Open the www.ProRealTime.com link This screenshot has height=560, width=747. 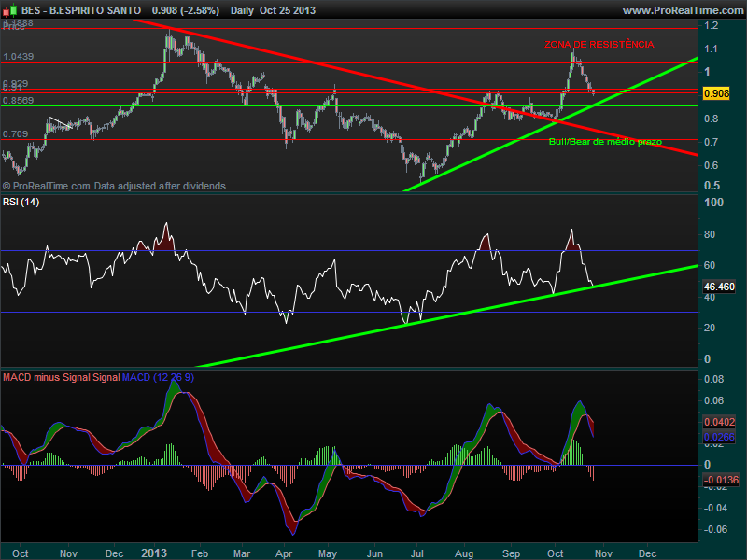point(684,10)
